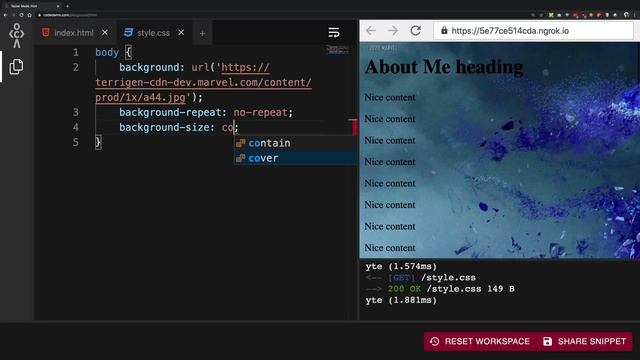Go back in the preview browser
The image size is (640, 360).
(371, 31)
